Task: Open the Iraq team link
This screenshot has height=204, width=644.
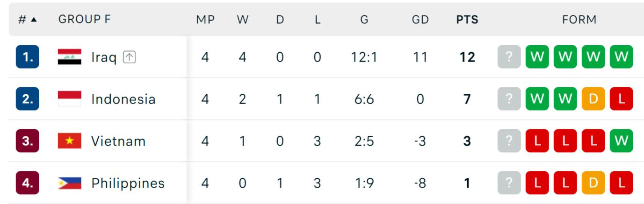Action: (x=103, y=57)
